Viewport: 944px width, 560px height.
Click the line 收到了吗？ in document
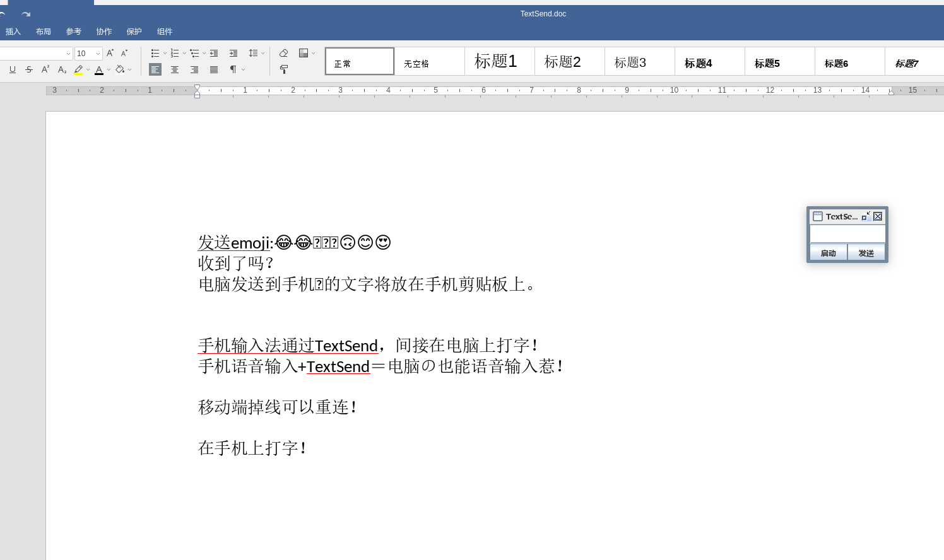[235, 263]
